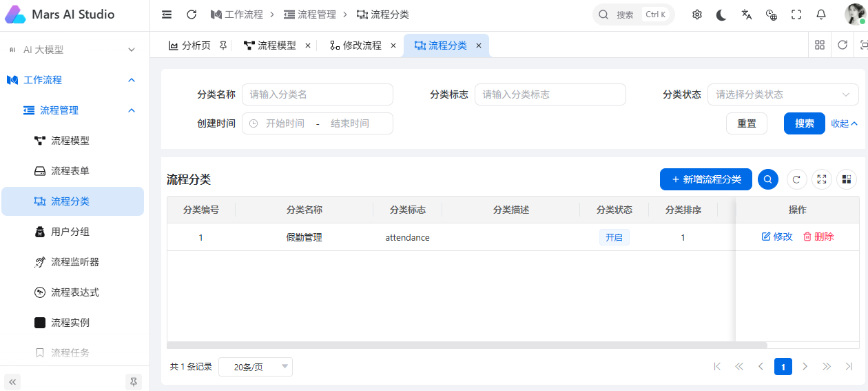Click the 结束时间 date field
Viewport: 868px width, 391px height.
point(350,123)
